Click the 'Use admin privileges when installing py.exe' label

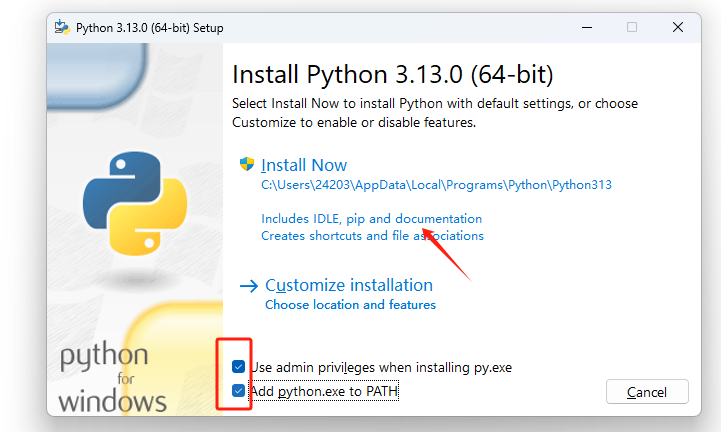click(x=381, y=367)
